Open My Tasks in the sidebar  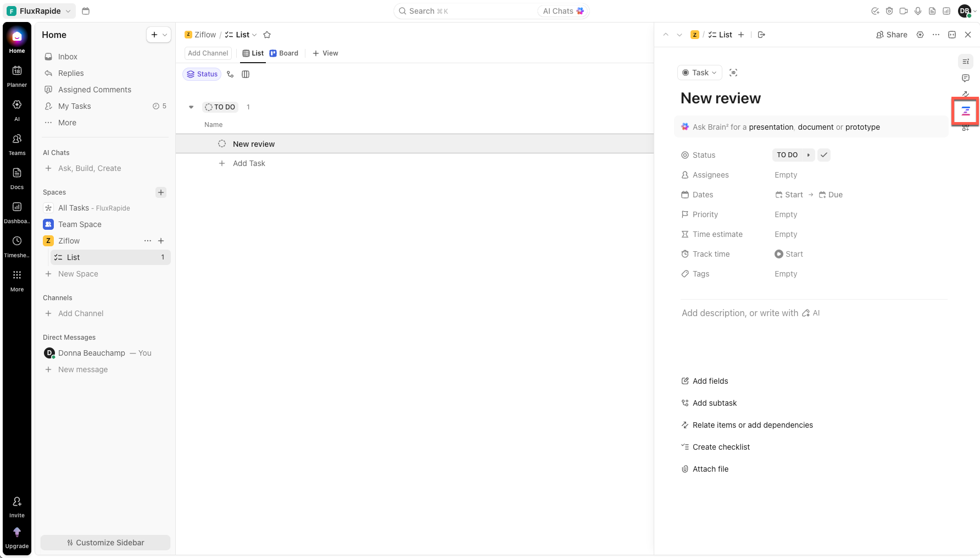(105, 106)
